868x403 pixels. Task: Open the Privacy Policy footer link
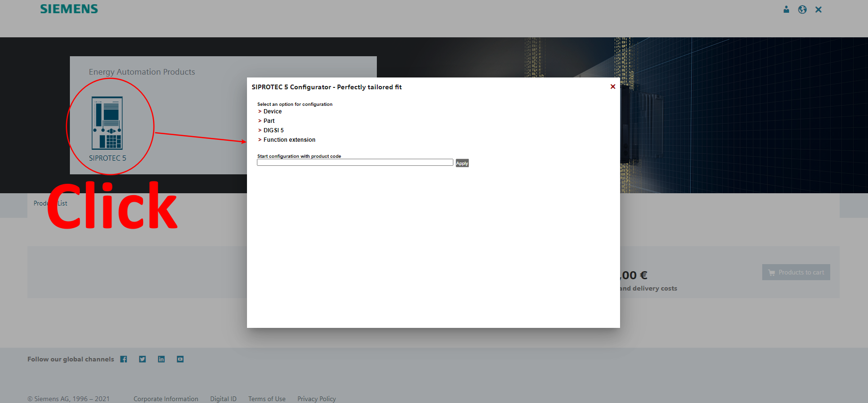[x=316, y=399]
